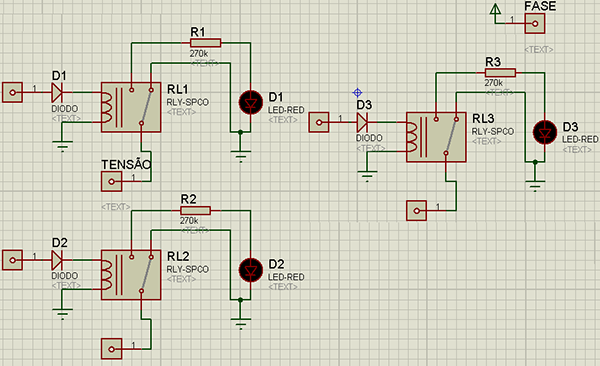Click the R3 resistor symbol

(500, 72)
